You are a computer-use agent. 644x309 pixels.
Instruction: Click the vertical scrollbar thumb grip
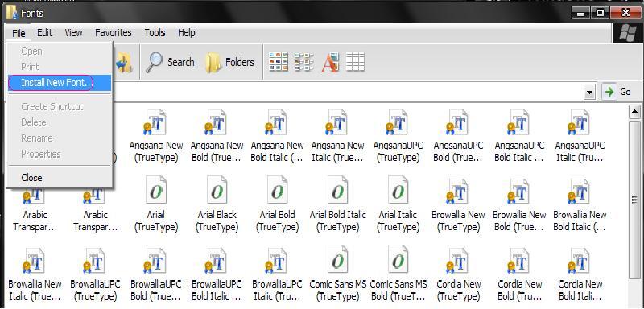(x=634, y=200)
